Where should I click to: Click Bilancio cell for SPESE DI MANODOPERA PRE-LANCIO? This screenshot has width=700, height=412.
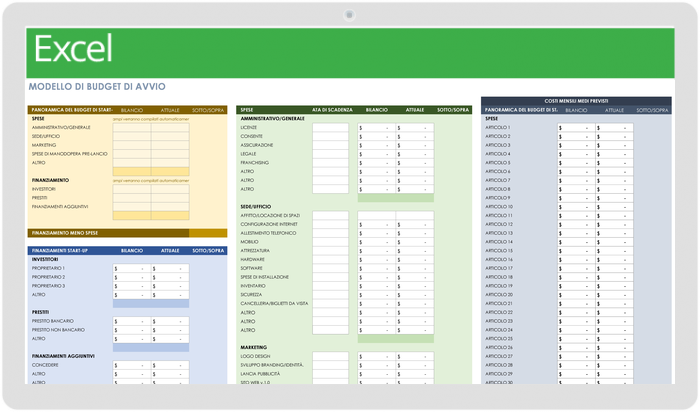[x=132, y=154]
